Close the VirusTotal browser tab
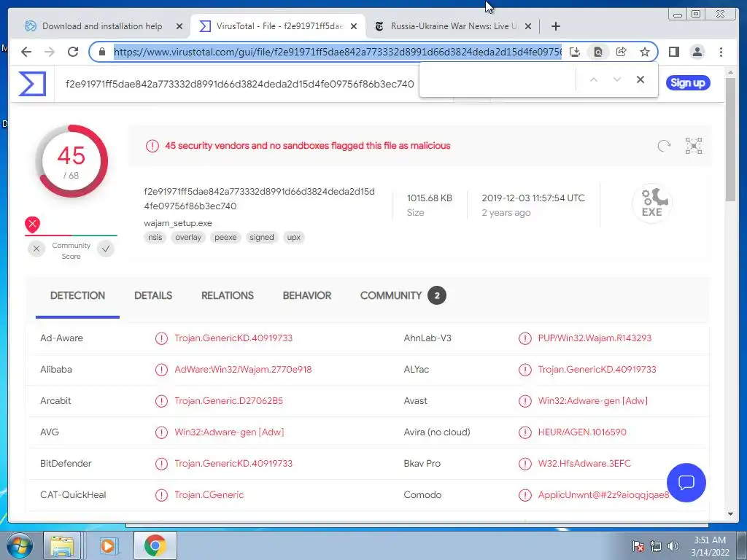 pyautogui.click(x=354, y=26)
